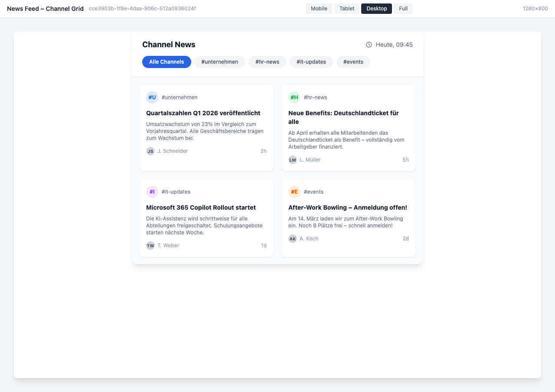
Task: Click the green #H hr-news badge icon
Action: [x=294, y=97]
